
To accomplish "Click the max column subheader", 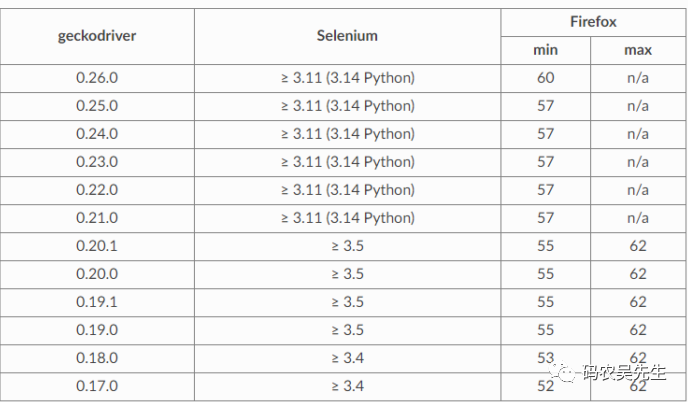I will click(x=638, y=49).
